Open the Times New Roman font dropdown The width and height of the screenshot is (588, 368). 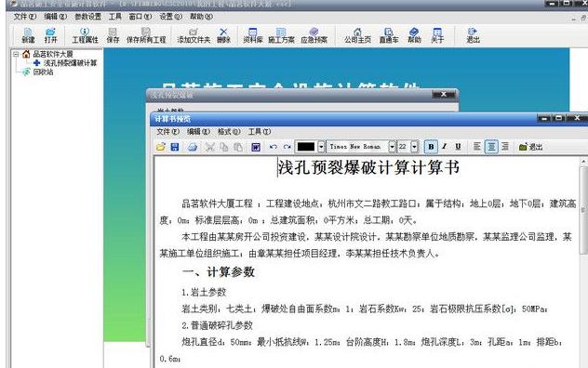(x=392, y=147)
